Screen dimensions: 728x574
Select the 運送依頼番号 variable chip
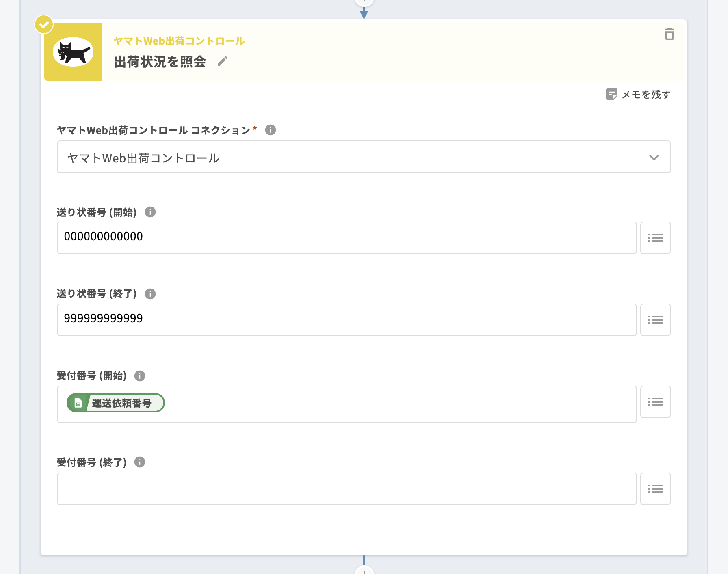coord(116,403)
